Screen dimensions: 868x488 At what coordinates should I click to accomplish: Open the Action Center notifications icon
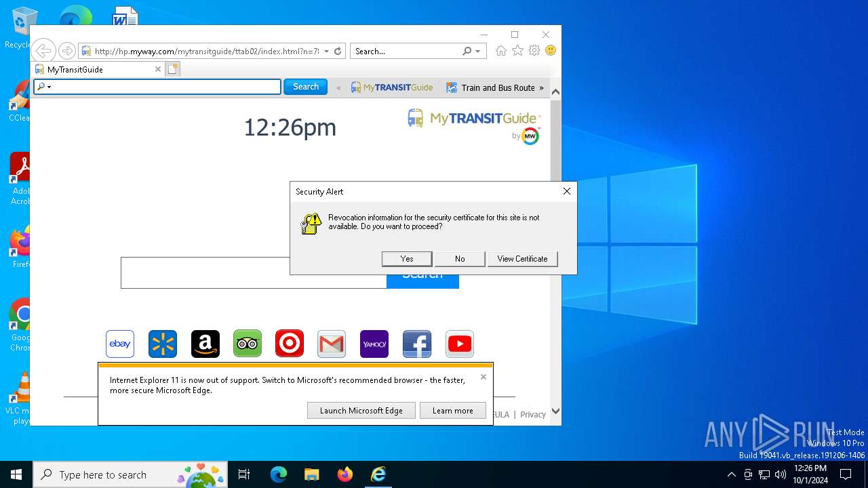pyautogui.click(x=846, y=474)
